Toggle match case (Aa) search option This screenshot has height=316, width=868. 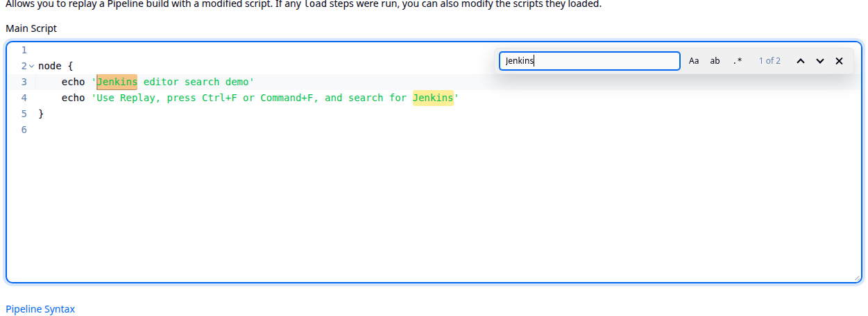click(694, 61)
